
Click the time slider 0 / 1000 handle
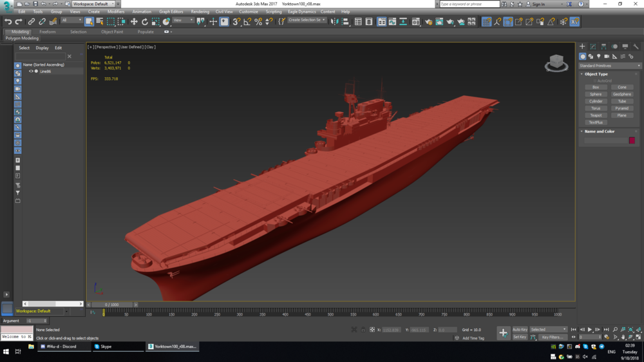click(x=111, y=305)
